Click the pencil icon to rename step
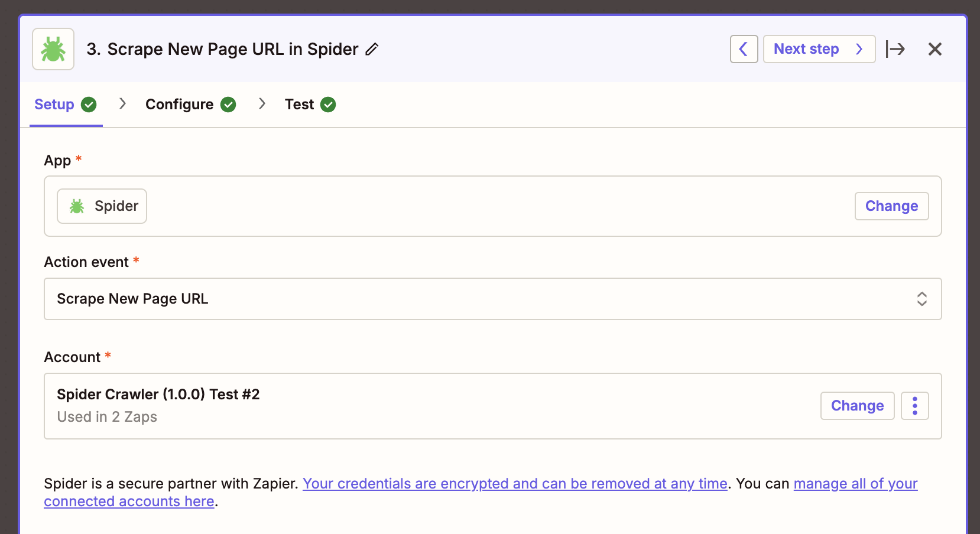The height and width of the screenshot is (534, 980). pyautogui.click(x=372, y=49)
